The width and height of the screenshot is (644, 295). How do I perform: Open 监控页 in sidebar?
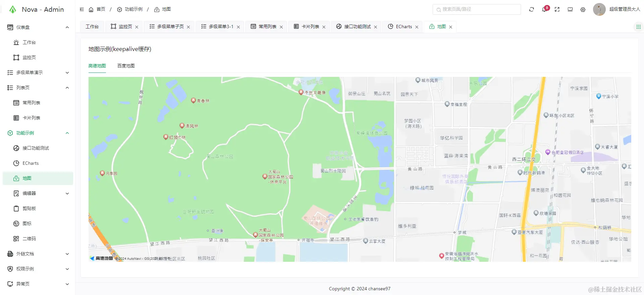pyautogui.click(x=38, y=57)
